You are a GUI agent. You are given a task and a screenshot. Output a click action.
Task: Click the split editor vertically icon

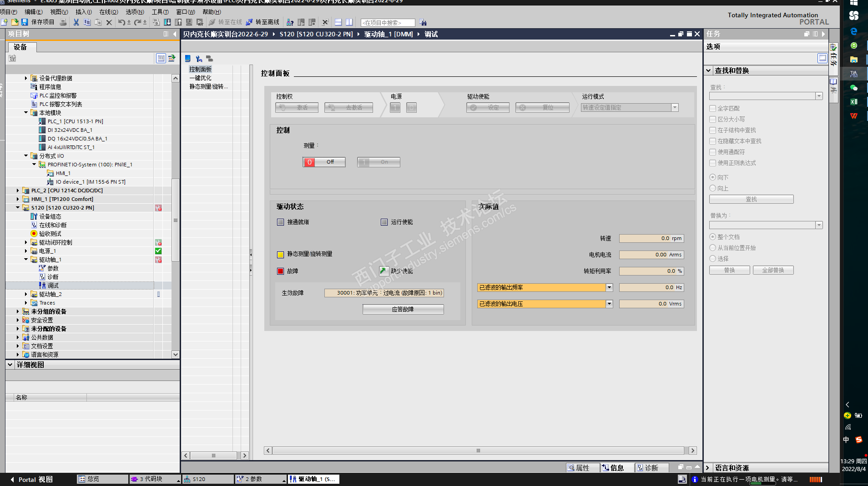pyautogui.click(x=349, y=22)
